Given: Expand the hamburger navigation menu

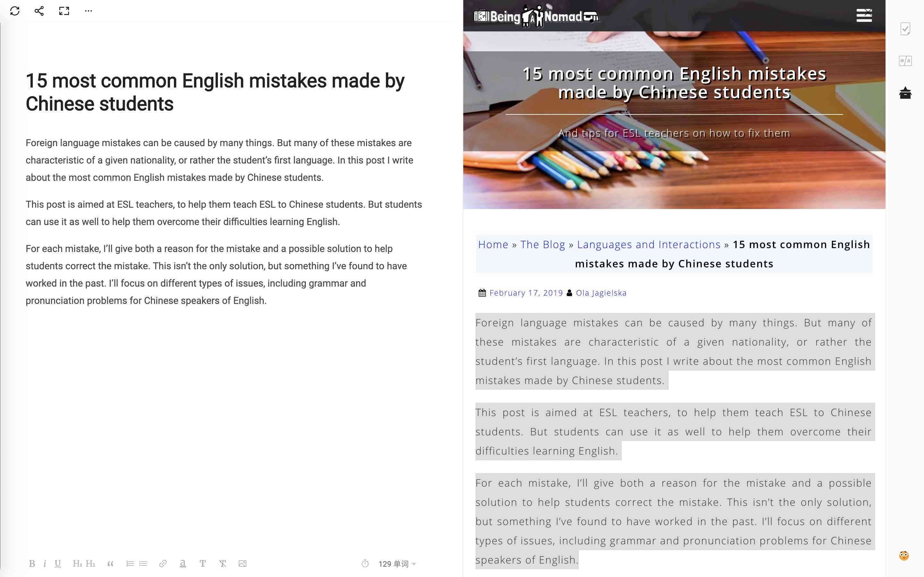Looking at the screenshot, I should 865,15.
